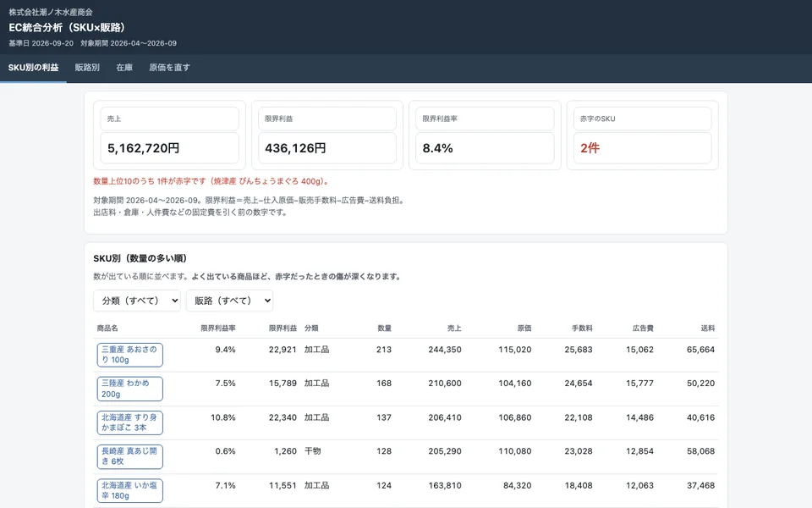Click the shipping cell 58,068

700,451
